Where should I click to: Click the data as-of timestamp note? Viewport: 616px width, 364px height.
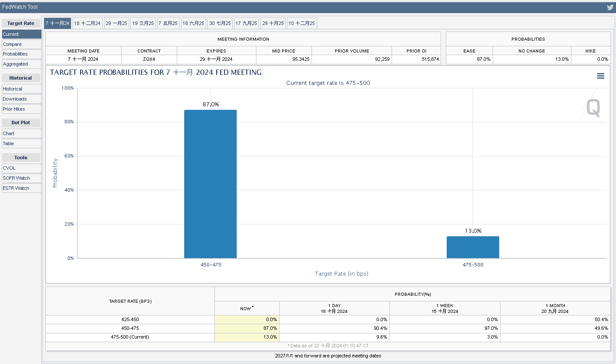328,346
